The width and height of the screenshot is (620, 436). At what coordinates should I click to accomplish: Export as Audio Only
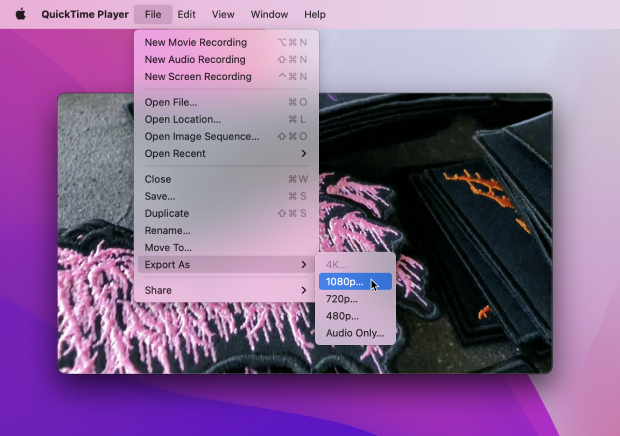[355, 333]
